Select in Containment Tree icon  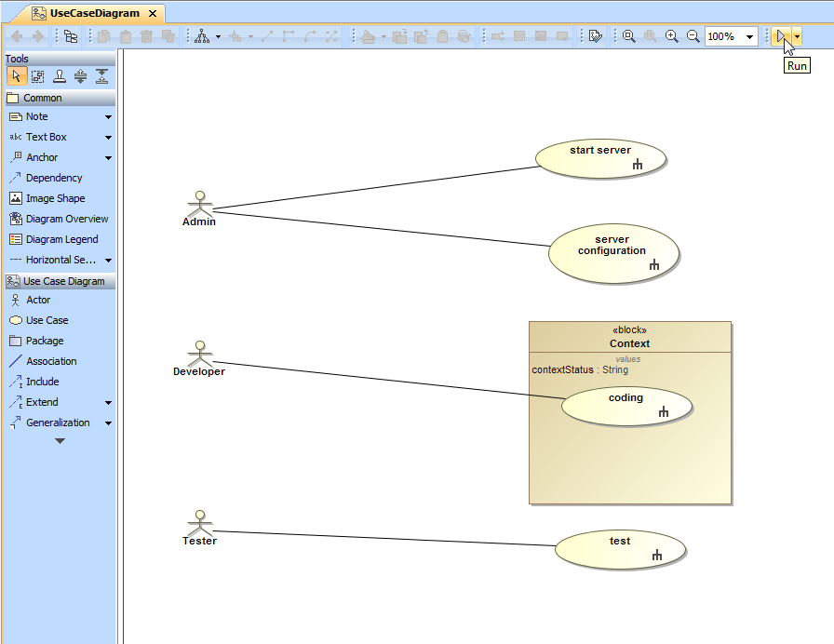pos(71,36)
